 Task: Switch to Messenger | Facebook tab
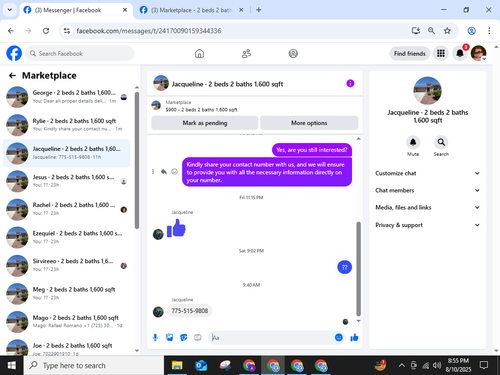75,10
